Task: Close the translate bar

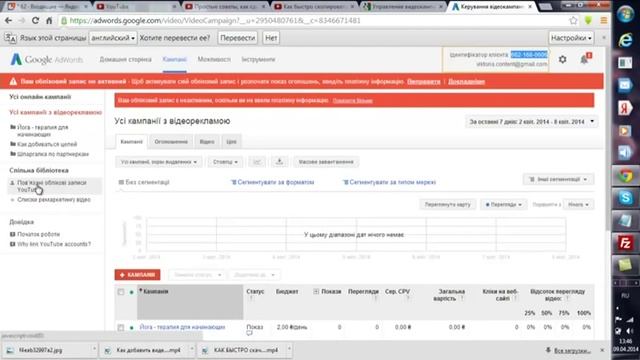Action: tap(604, 38)
